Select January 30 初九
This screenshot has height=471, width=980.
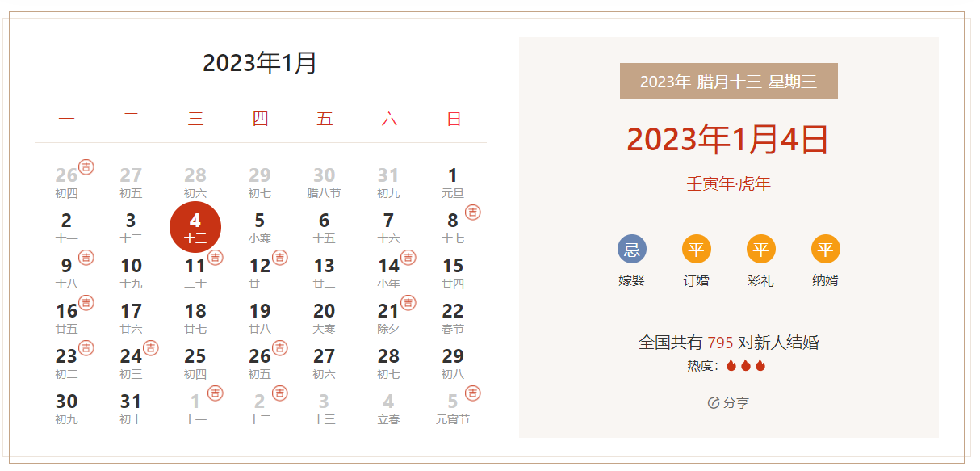click(66, 409)
